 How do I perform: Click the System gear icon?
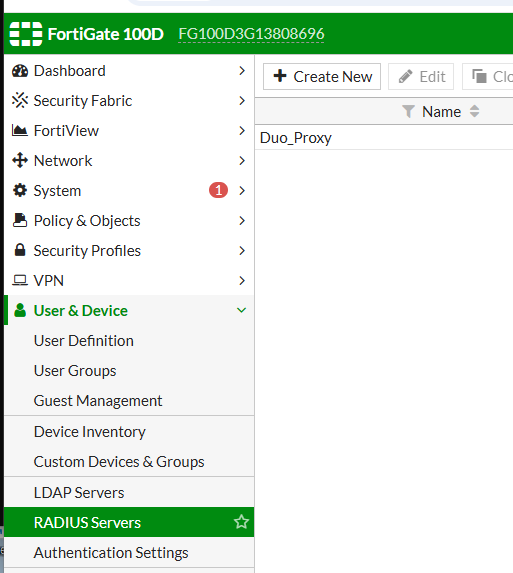20,190
